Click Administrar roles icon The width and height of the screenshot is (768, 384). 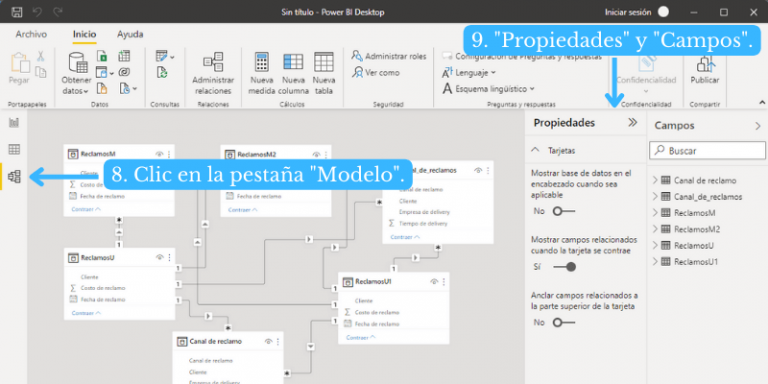click(357, 56)
